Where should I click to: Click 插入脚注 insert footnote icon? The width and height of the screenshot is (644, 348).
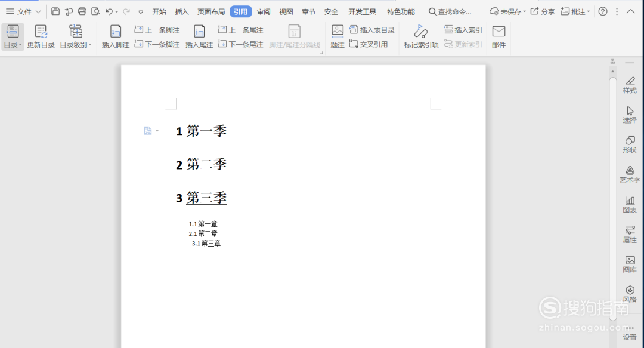pyautogui.click(x=116, y=32)
